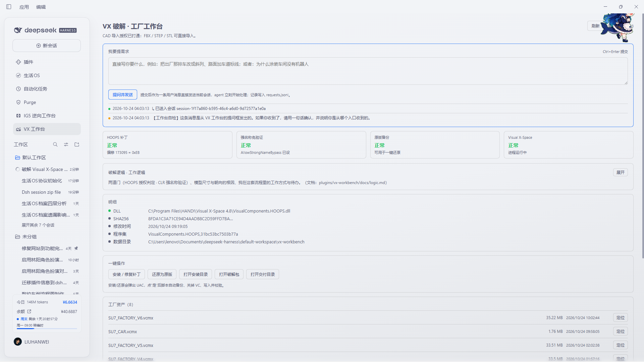Open 生活OS checkmark icon

pyautogui.click(x=18, y=75)
